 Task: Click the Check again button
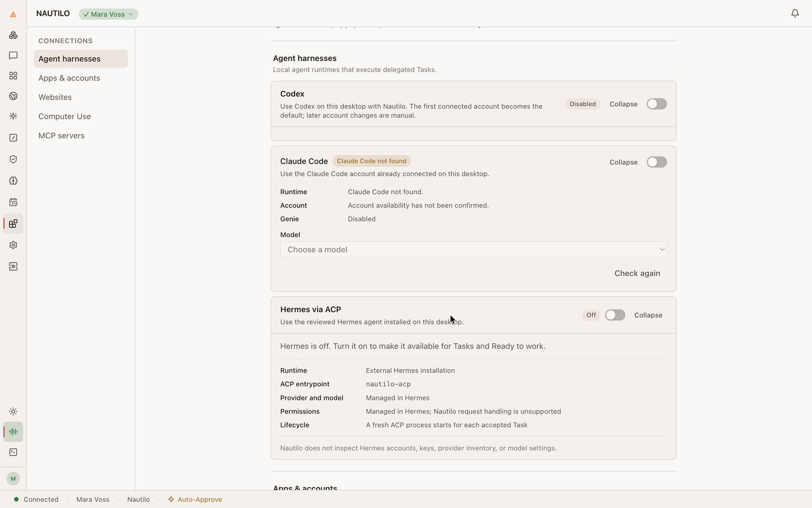pos(637,273)
